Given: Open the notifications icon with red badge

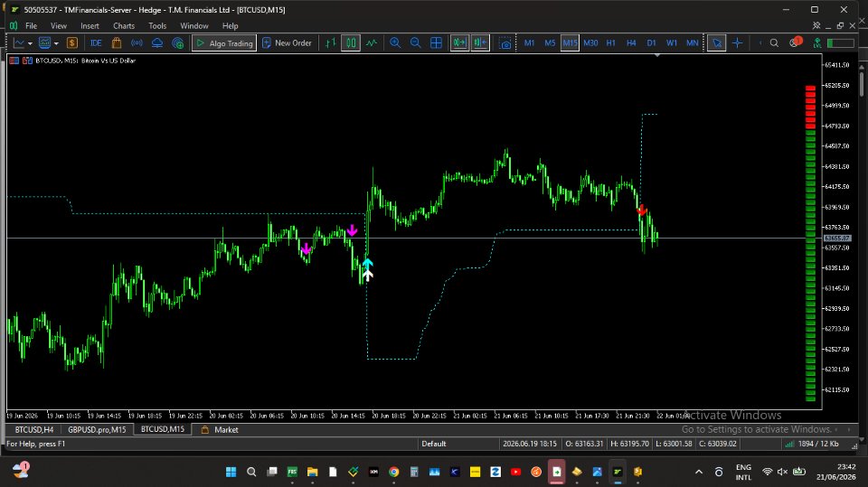Looking at the screenshot, I should point(796,42).
